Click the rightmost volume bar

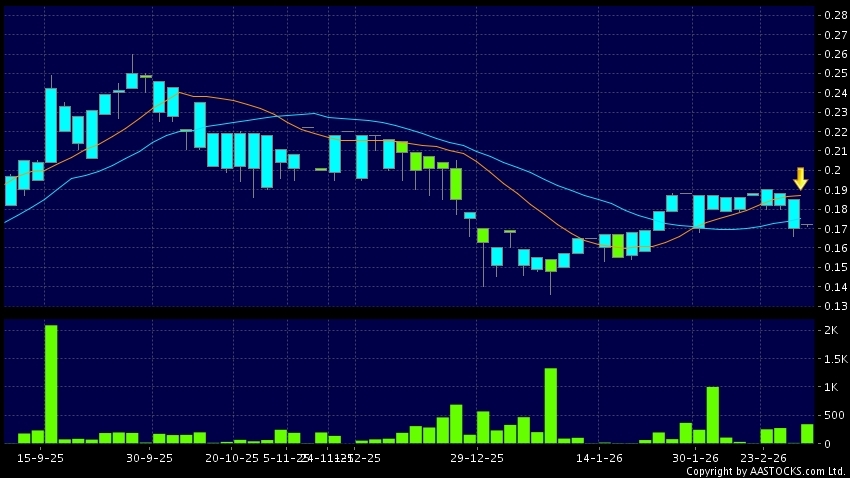click(x=807, y=433)
